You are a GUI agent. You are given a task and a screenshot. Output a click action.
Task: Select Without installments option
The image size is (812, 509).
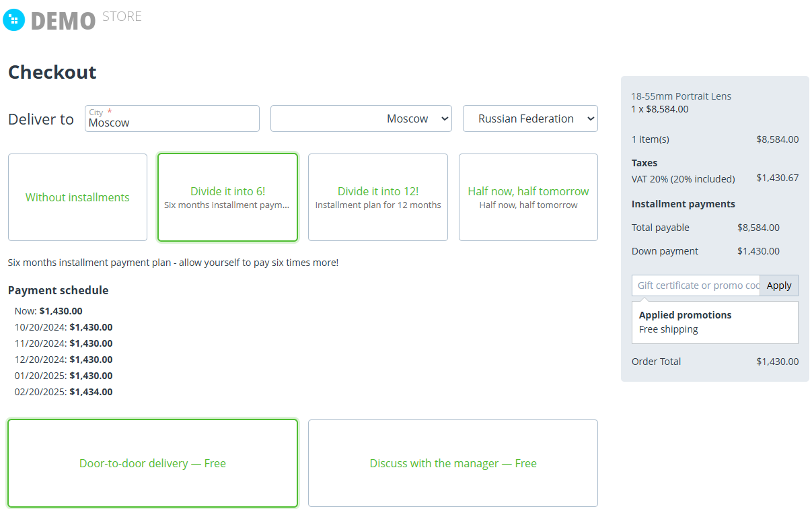(x=77, y=197)
